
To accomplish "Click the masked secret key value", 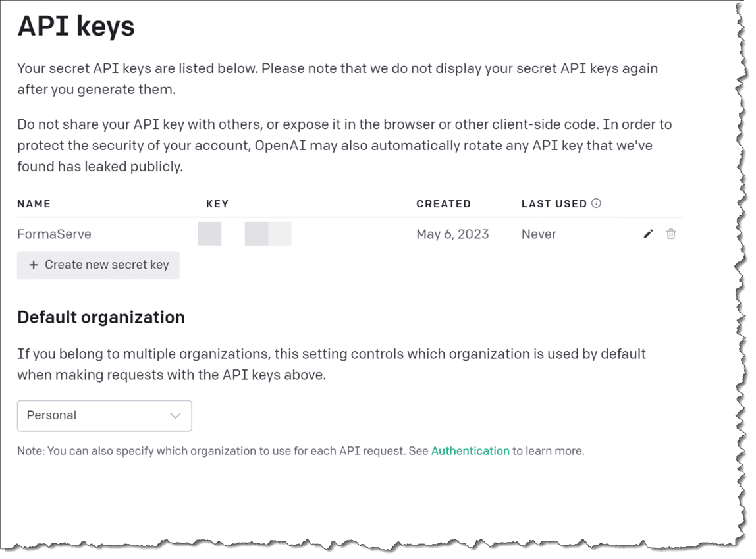I will click(x=245, y=234).
